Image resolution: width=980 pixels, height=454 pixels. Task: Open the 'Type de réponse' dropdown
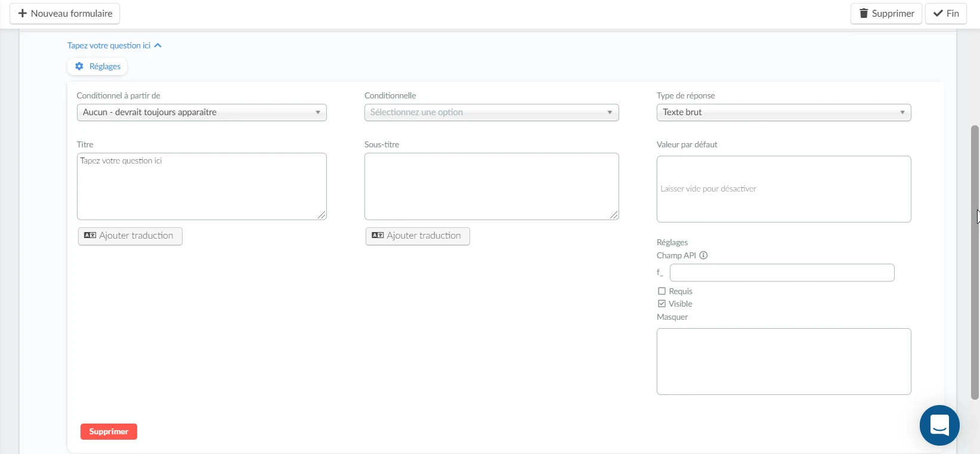coord(784,112)
